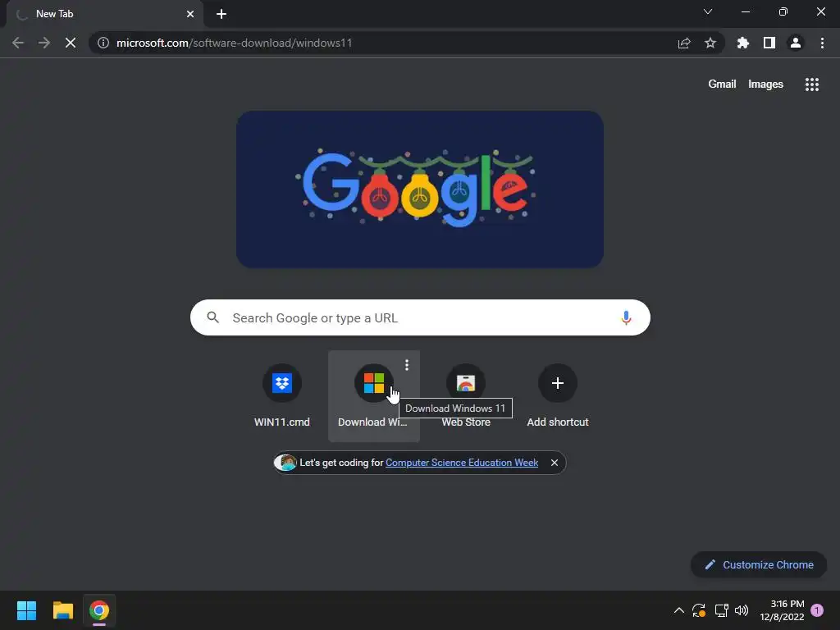Open Gmail link
This screenshot has width=840, height=630.
[722, 84]
